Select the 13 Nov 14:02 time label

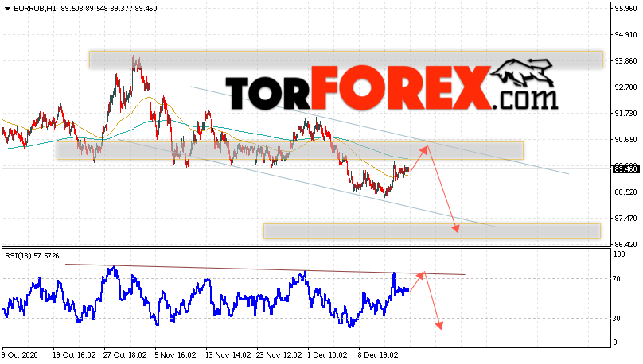point(228,355)
